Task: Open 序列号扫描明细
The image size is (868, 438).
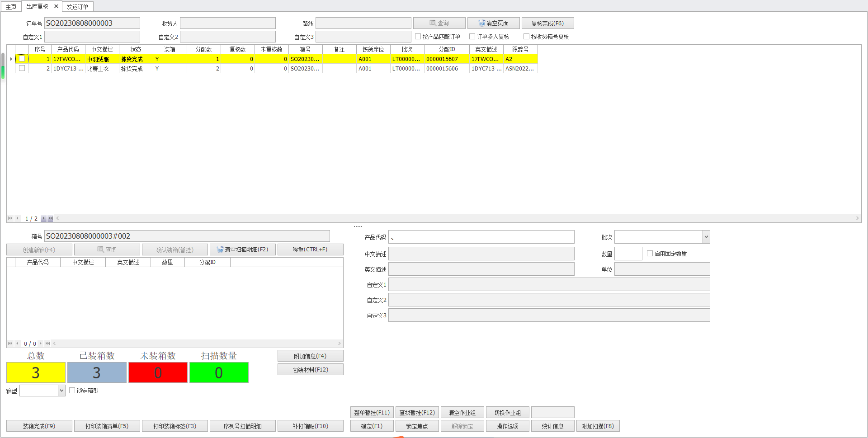Action: pos(243,426)
